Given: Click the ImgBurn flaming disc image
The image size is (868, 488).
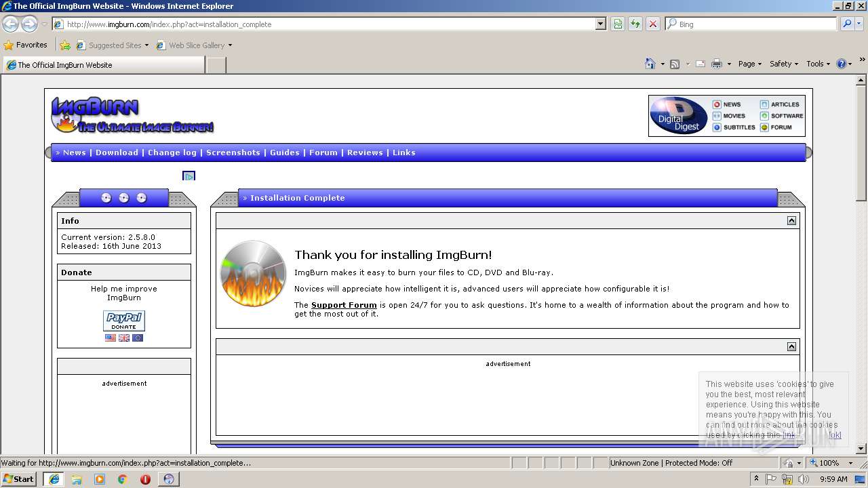Looking at the screenshot, I should pyautogui.click(x=254, y=274).
